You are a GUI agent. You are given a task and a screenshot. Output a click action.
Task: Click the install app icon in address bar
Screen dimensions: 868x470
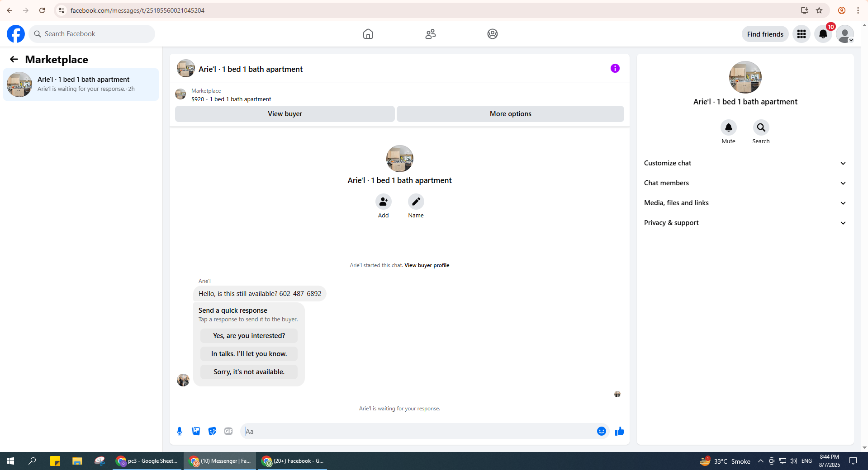(x=804, y=10)
